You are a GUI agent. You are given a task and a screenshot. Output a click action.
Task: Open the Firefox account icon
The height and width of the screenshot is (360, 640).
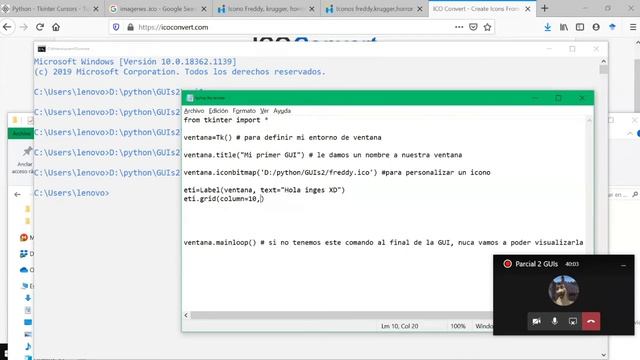coord(596,27)
